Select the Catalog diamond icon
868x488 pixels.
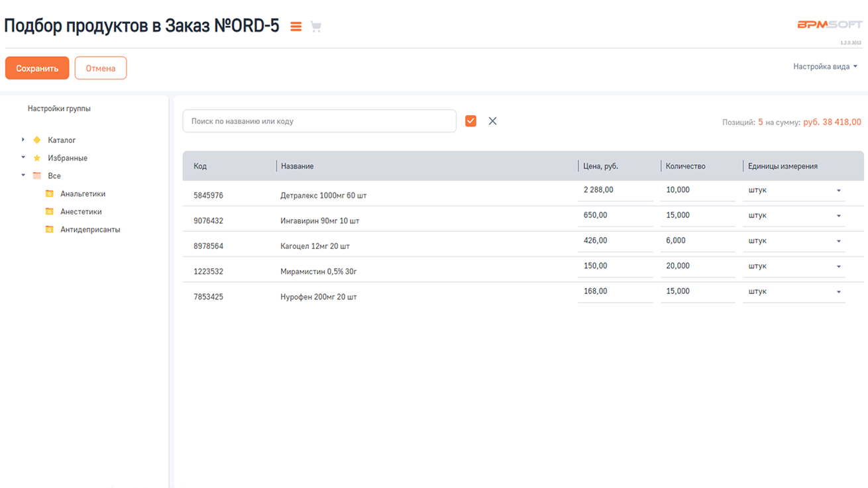(x=37, y=140)
